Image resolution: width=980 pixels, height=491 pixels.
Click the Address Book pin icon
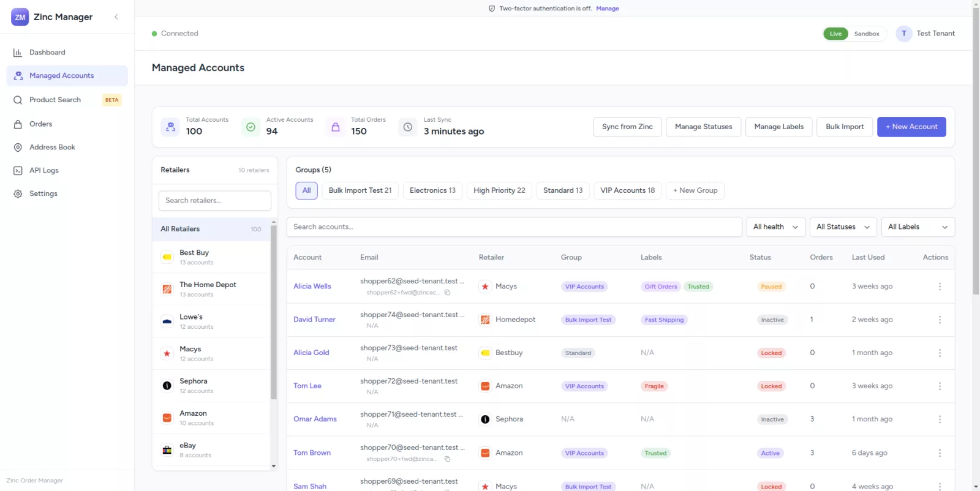18,148
